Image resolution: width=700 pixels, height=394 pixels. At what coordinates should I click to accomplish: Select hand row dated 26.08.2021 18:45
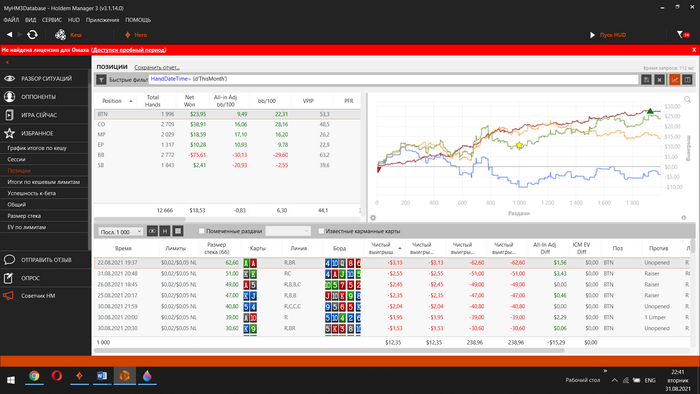pyautogui.click(x=392, y=284)
